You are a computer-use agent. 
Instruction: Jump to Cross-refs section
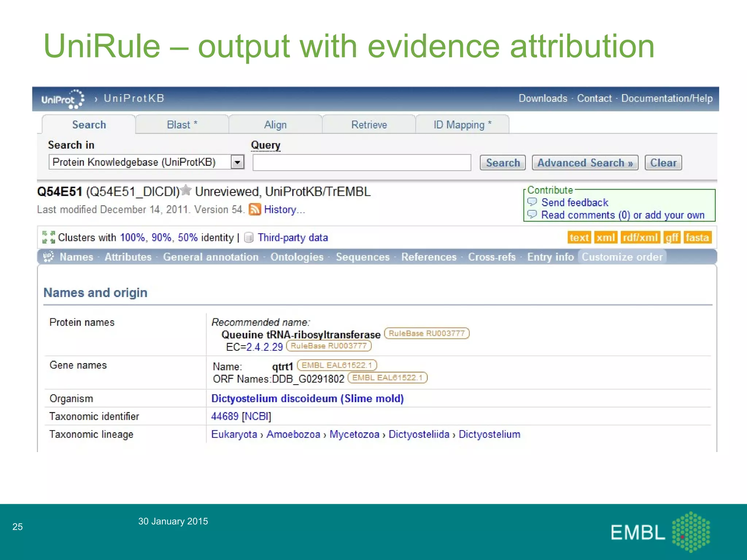pyautogui.click(x=492, y=257)
